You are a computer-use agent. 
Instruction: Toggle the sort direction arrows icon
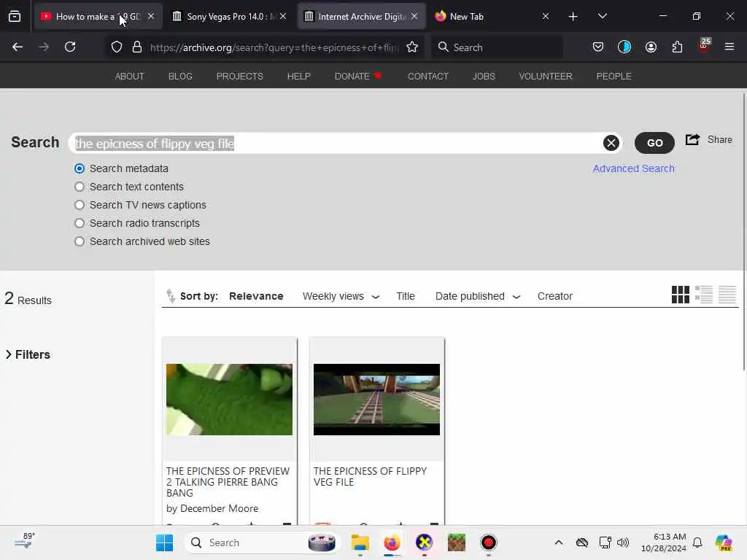coord(171,296)
